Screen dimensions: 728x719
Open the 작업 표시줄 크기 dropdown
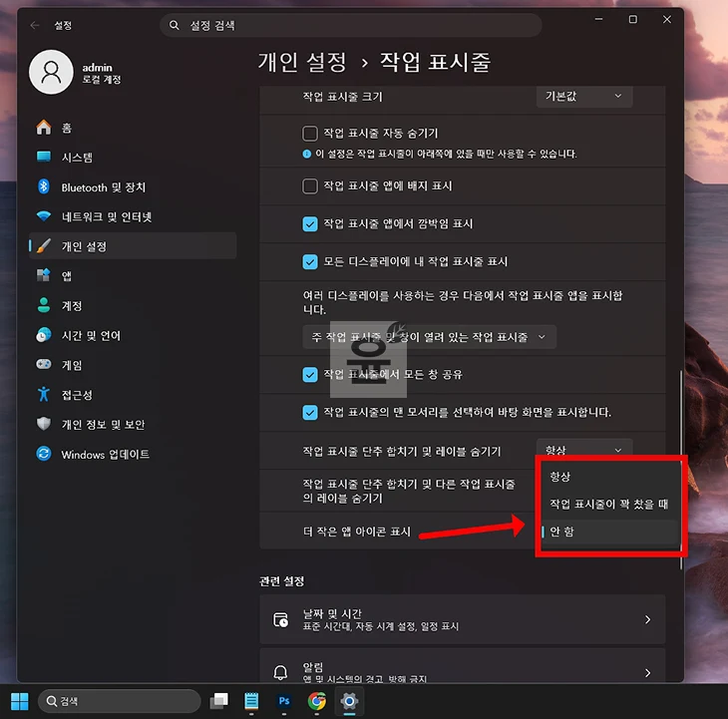tap(584, 96)
